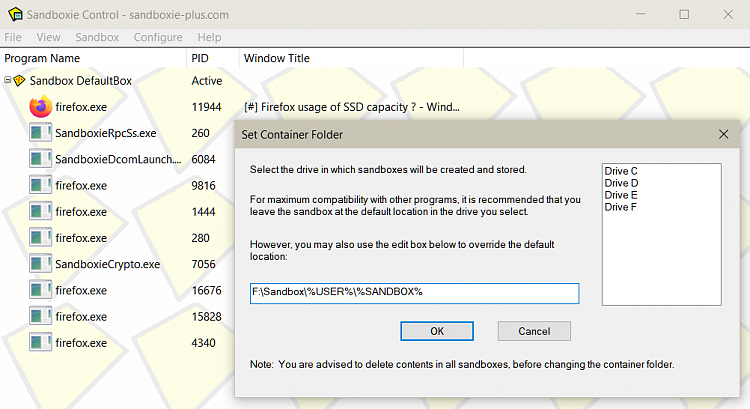The image size is (750, 409).
Task: Choose Drive E in the drive list
Action: pos(621,195)
